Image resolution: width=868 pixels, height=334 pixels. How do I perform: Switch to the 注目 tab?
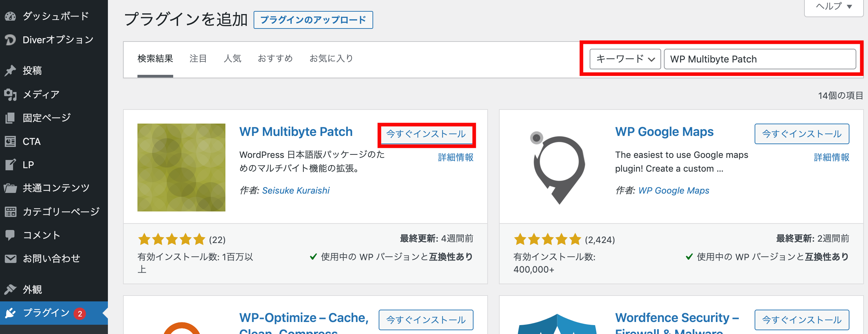[x=198, y=58]
